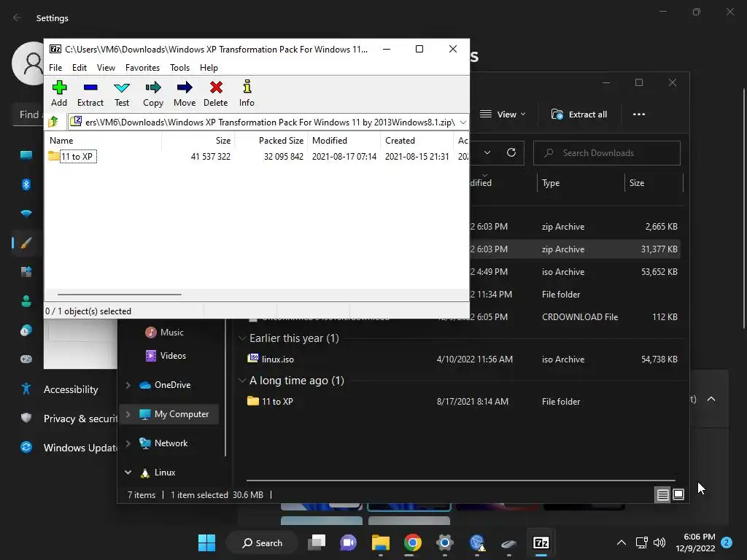Open the See more ellipsis in Explorer
Viewport: 747px width, 560px height.
(639, 114)
